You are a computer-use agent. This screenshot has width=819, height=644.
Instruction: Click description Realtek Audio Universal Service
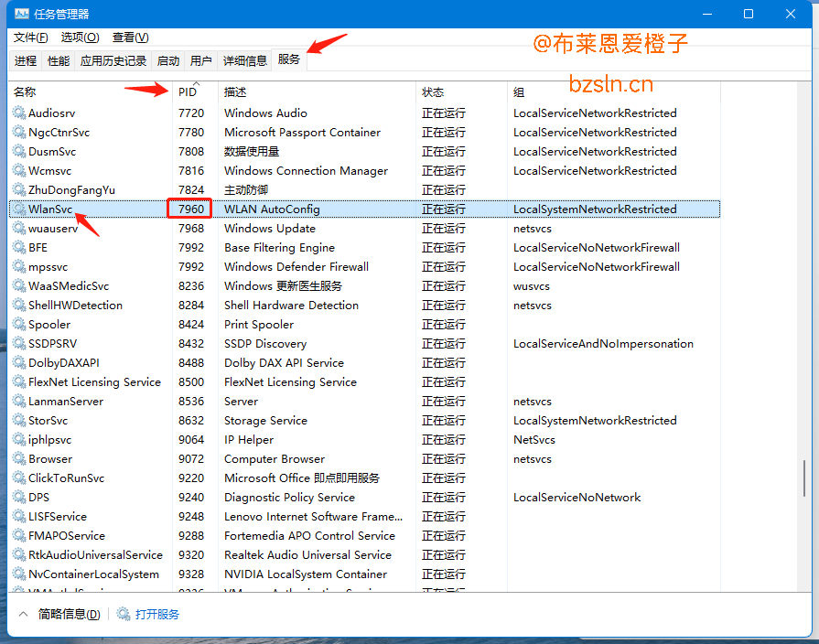point(307,554)
